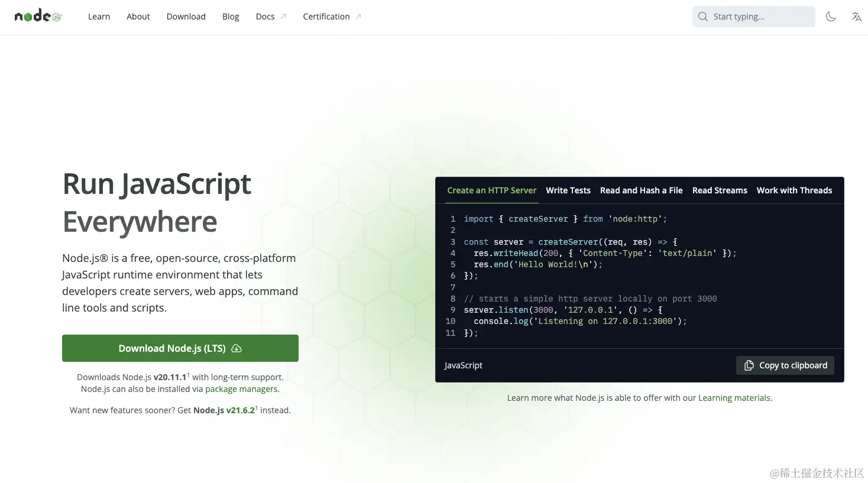Toggle dark mode moon icon
This screenshot has height=483, width=868.
pos(831,17)
